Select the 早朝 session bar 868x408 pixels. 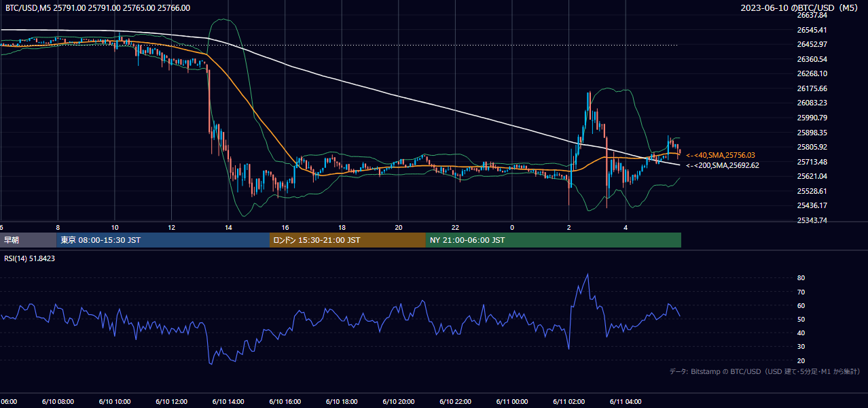29,240
